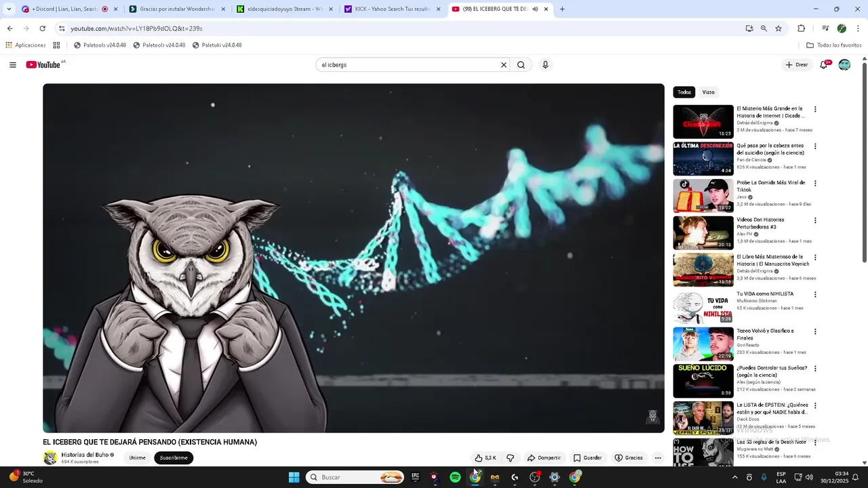Open options for Qué pasa por la cabeza video
Image resolution: width=868 pixels, height=488 pixels.
click(x=815, y=146)
